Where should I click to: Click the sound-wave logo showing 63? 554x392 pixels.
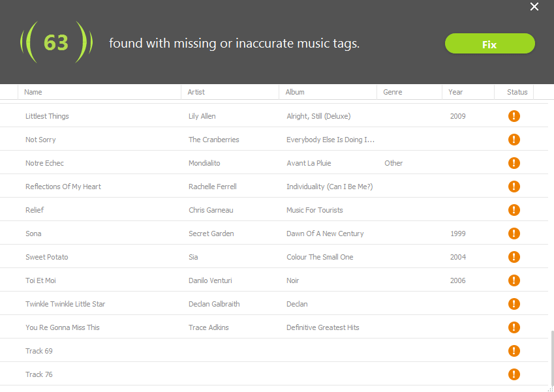click(55, 42)
